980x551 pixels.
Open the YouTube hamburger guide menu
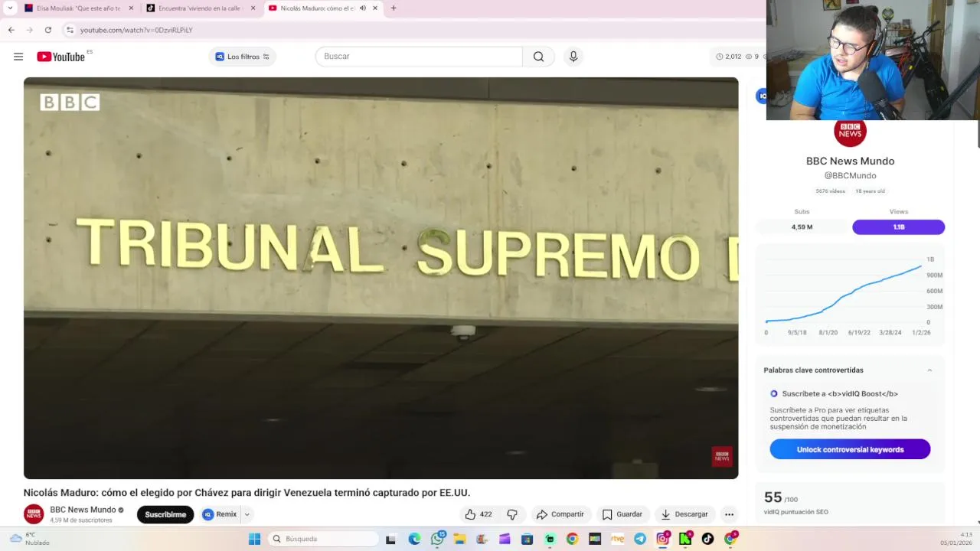[18, 57]
